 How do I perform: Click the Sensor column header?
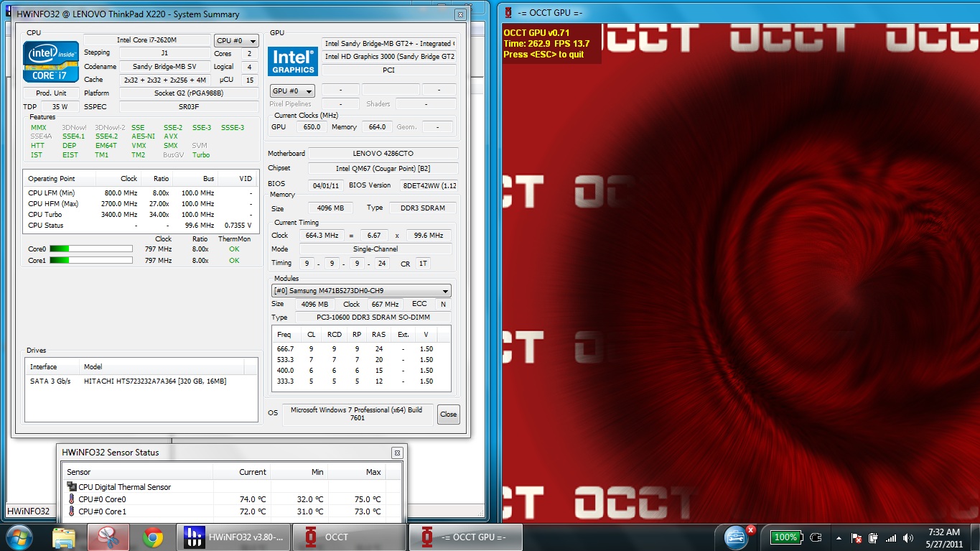[137, 472]
